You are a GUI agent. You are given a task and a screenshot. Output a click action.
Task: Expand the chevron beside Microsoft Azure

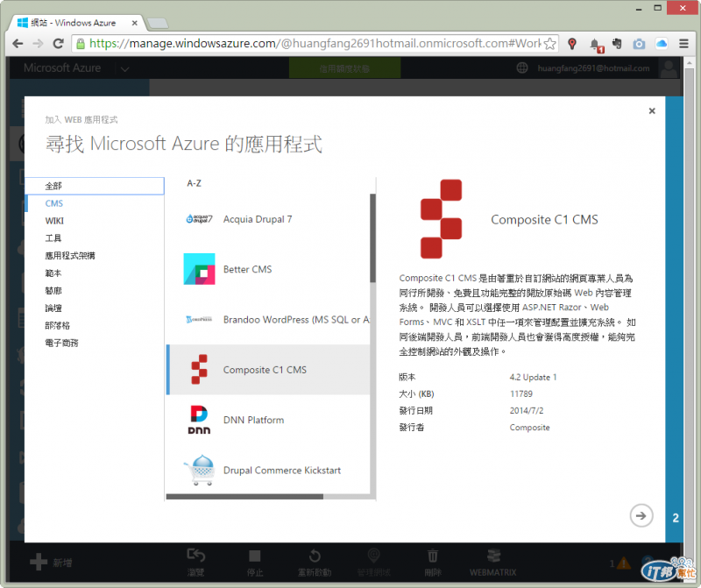pyautogui.click(x=124, y=69)
